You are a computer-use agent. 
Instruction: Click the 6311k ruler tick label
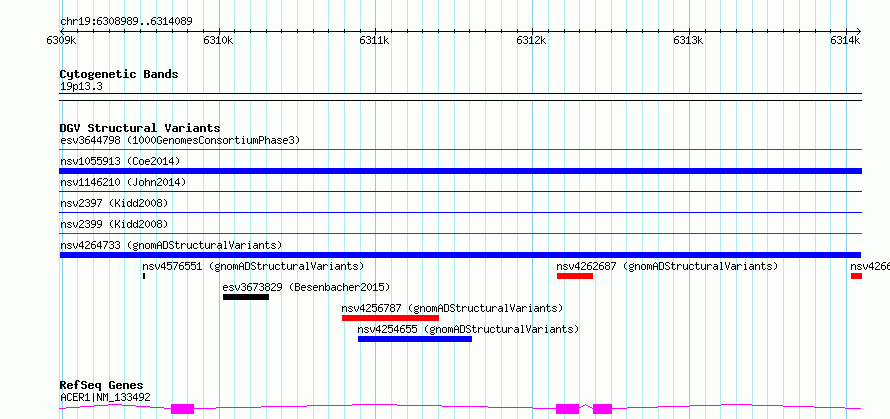click(375, 40)
